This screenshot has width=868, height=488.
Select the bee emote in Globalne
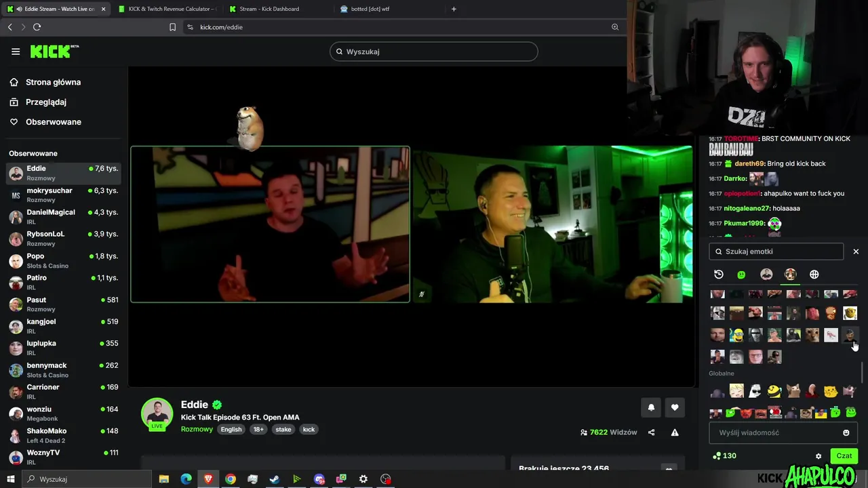point(774,391)
